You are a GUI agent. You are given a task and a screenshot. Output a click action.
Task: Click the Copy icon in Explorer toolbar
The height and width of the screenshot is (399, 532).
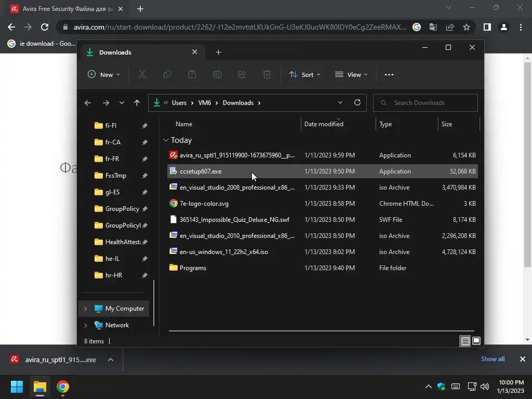167,75
